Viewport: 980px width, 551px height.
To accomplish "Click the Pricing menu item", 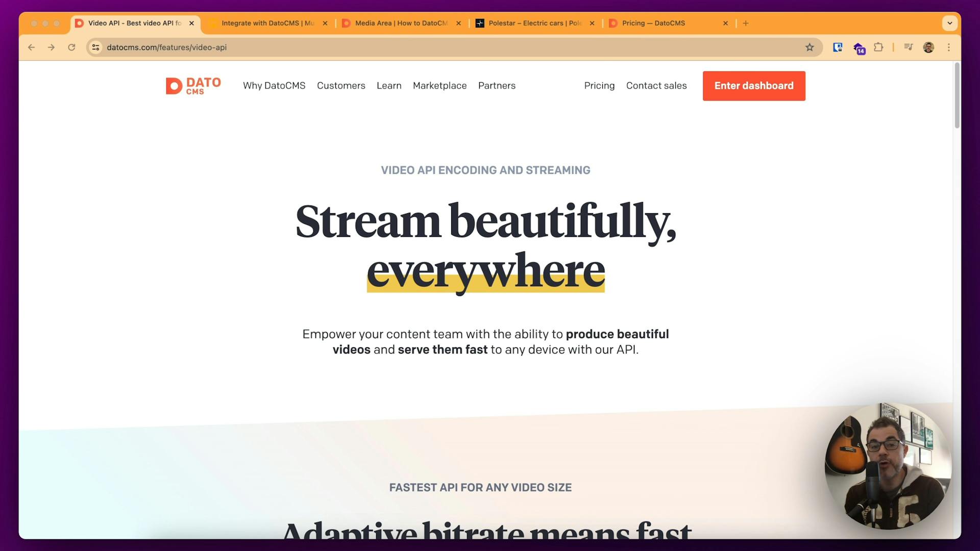I will coord(599,85).
